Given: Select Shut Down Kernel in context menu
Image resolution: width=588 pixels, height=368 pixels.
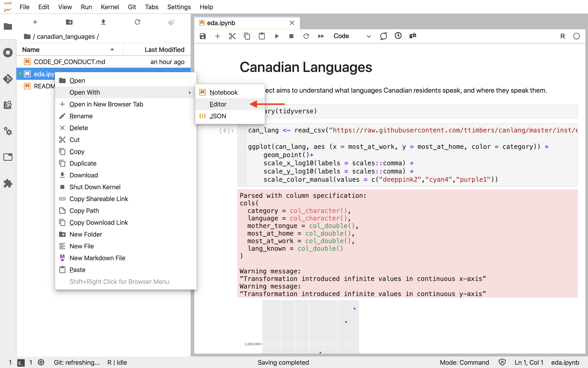Looking at the screenshot, I should pyautogui.click(x=126, y=187).
